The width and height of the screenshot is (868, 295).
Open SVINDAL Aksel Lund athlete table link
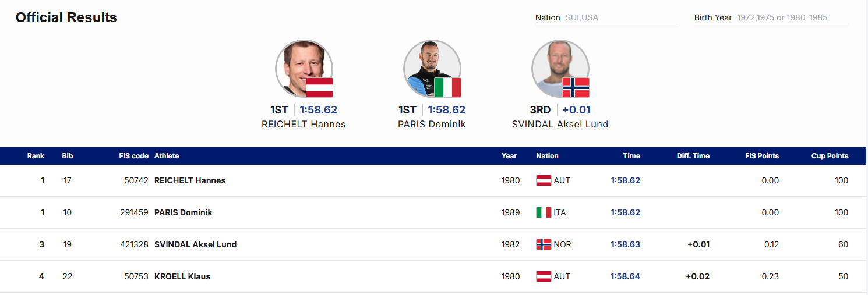point(195,244)
